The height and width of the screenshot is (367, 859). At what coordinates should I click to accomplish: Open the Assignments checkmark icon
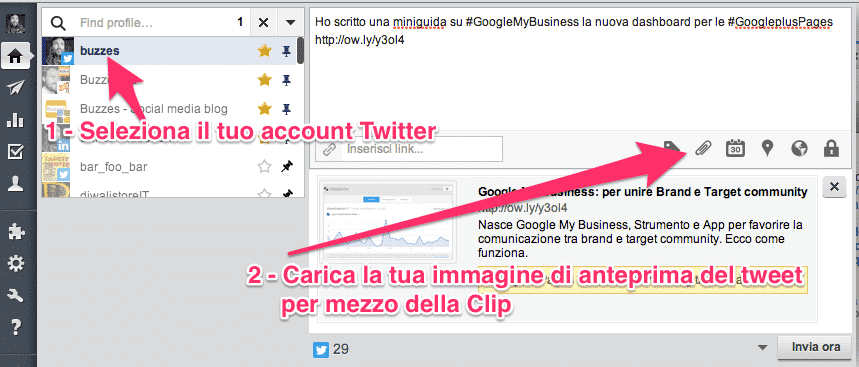click(x=15, y=152)
